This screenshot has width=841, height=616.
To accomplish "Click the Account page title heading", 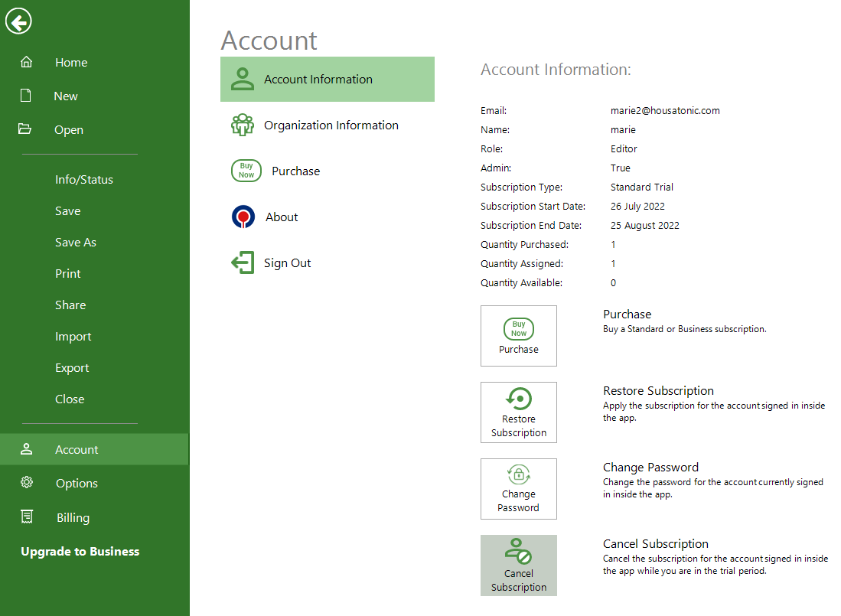I will pos(269,41).
